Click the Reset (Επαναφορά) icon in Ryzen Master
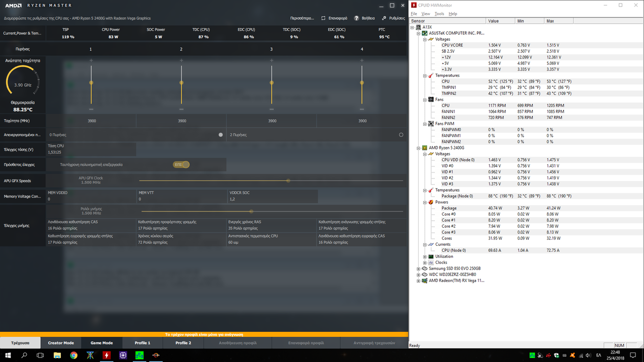This screenshot has width=644, height=362. pos(324,18)
